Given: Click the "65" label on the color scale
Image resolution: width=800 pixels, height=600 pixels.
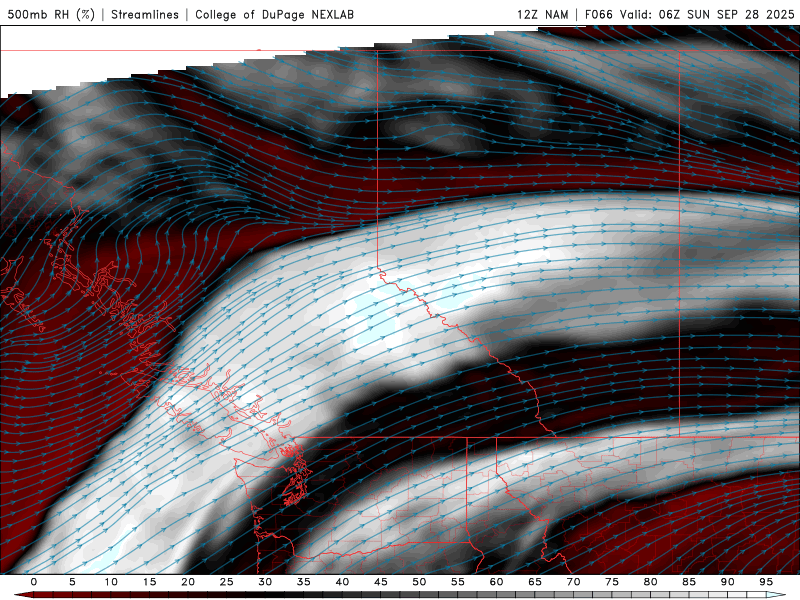Looking at the screenshot, I should (535, 582).
